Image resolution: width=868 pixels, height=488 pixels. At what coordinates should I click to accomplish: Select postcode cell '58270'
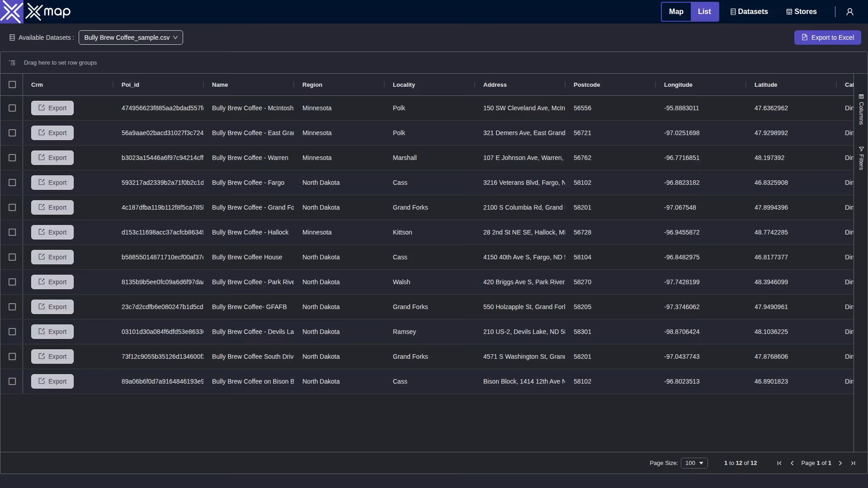(x=582, y=282)
